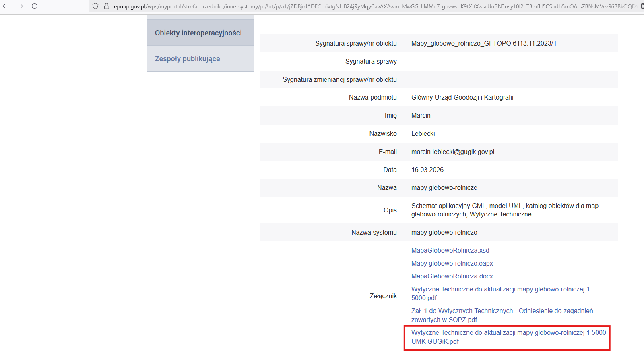
Task: Open Wytyczne Techniczne 1 5000.pdf link
Action: click(x=500, y=289)
